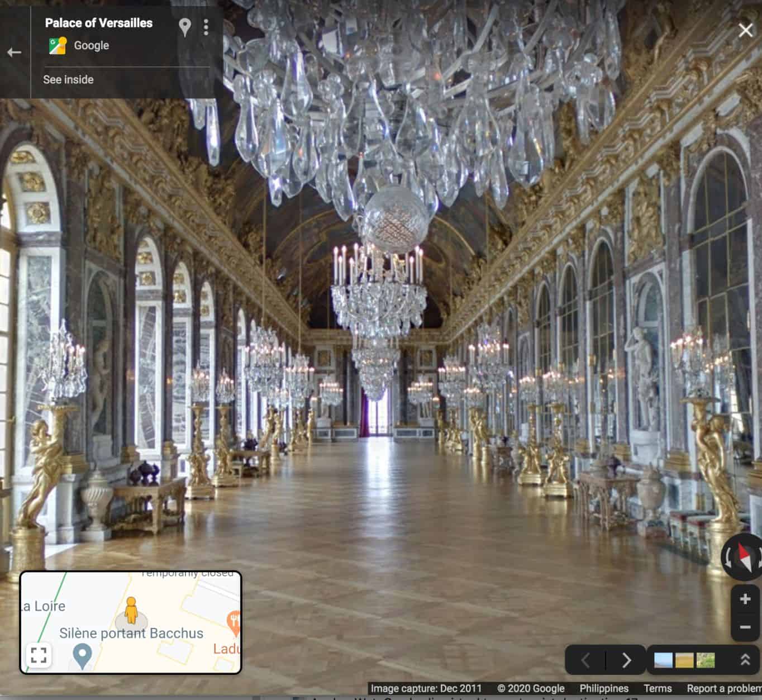Screen dimensions: 762x700
Task: Zoom in with the plus button
Action: (x=745, y=599)
